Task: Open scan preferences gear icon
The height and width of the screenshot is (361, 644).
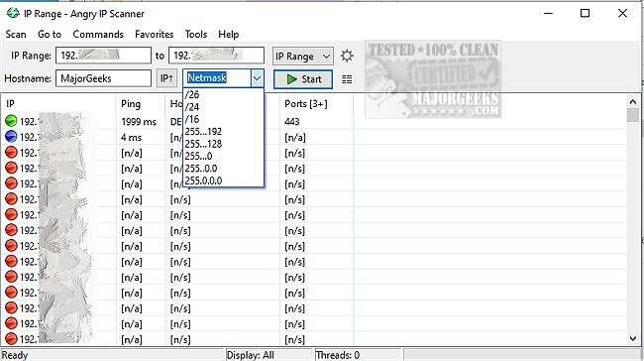Action: click(347, 56)
